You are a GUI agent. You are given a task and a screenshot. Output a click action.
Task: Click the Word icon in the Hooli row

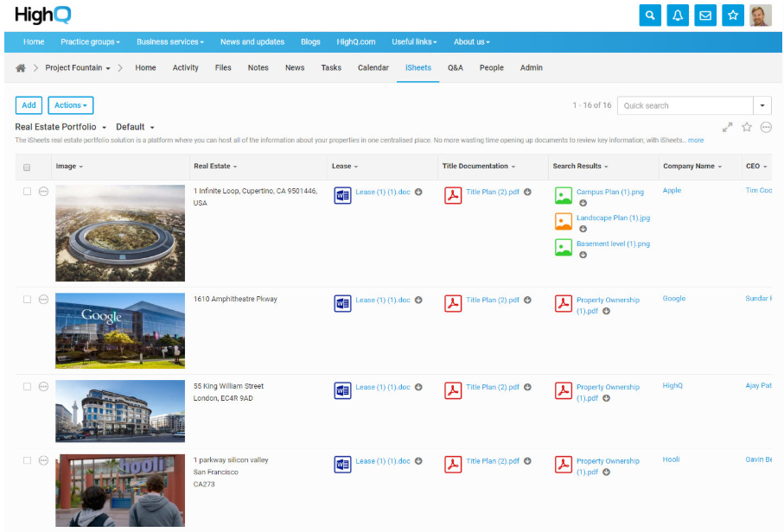(x=342, y=464)
